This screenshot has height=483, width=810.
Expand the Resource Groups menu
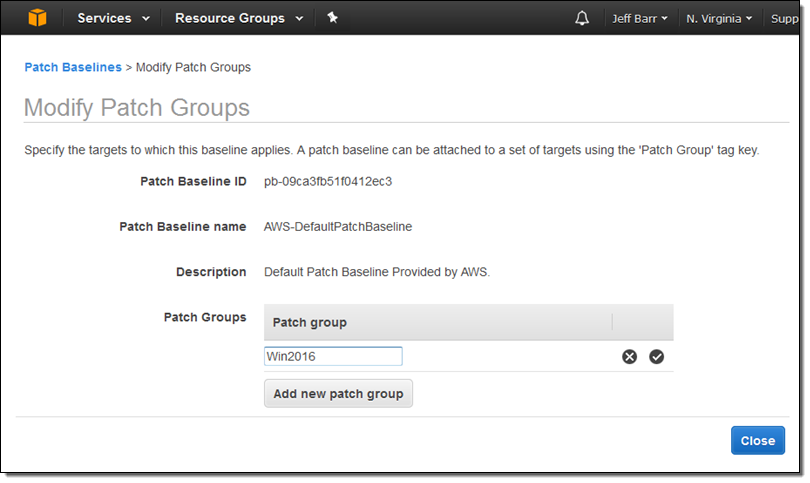coord(236,18)
